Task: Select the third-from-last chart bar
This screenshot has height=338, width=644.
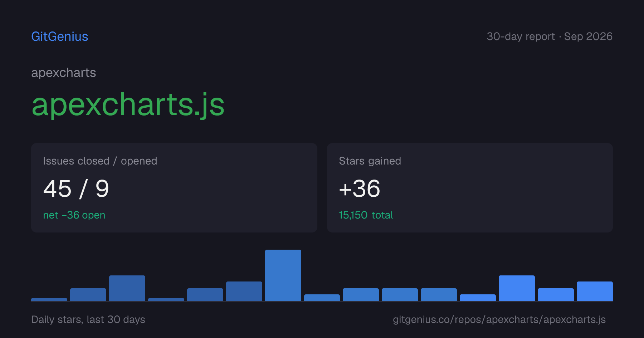Action: click(517, 288)
